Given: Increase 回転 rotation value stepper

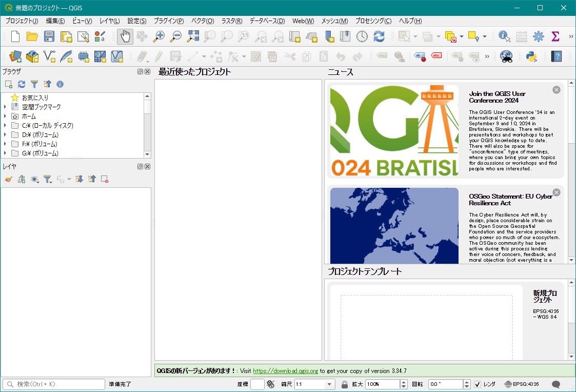Looking at the screenshot, I should (467, 382).
